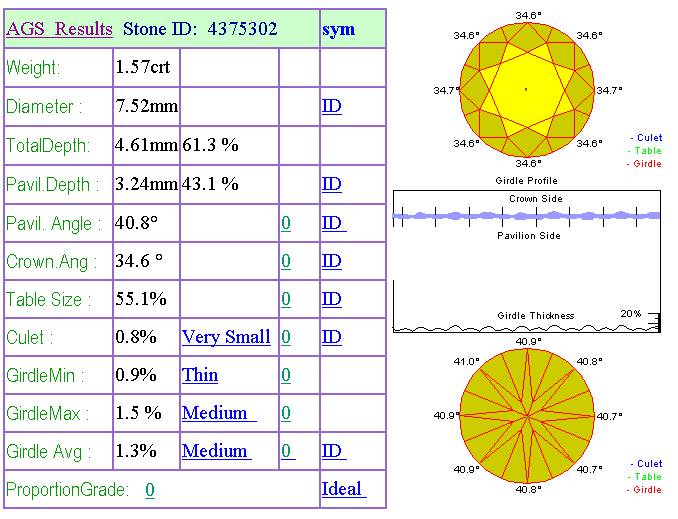Click the ID link in Table Size row
Image resolution: width=678 pixels, height=519 pixels.
pyautogui.click(x=332, y=299)
